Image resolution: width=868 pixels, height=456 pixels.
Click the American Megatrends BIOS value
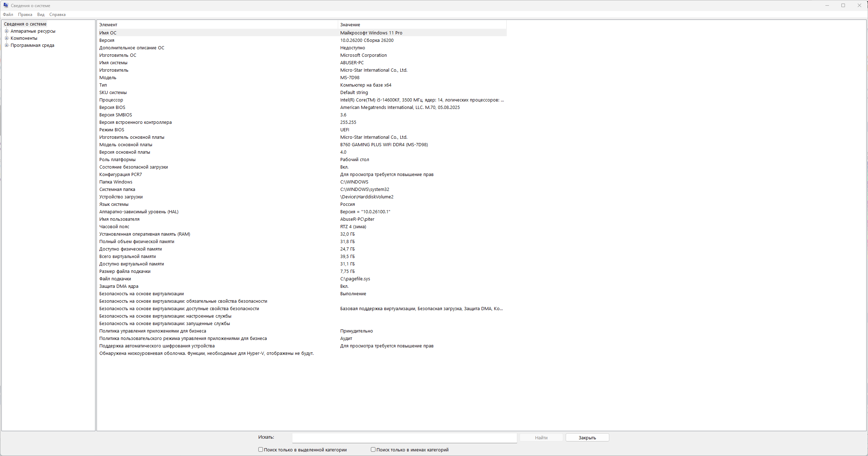pyautogui.click(x=400, y=108)
